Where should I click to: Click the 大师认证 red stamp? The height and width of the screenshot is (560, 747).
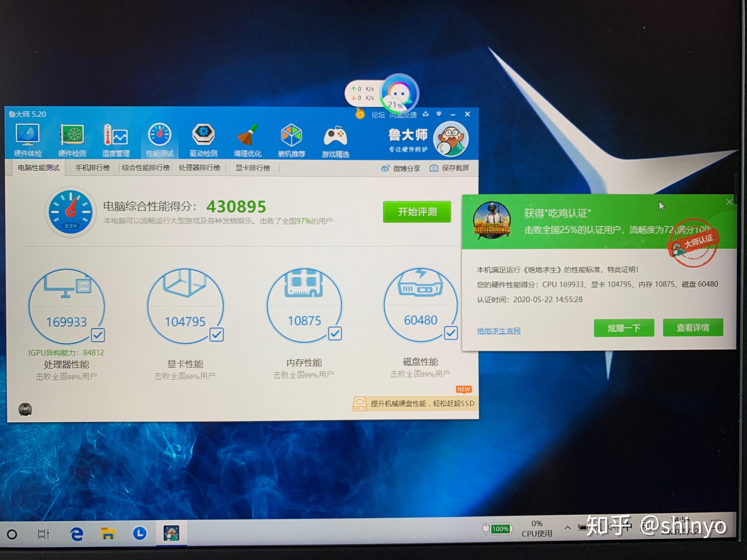(694, 243)
